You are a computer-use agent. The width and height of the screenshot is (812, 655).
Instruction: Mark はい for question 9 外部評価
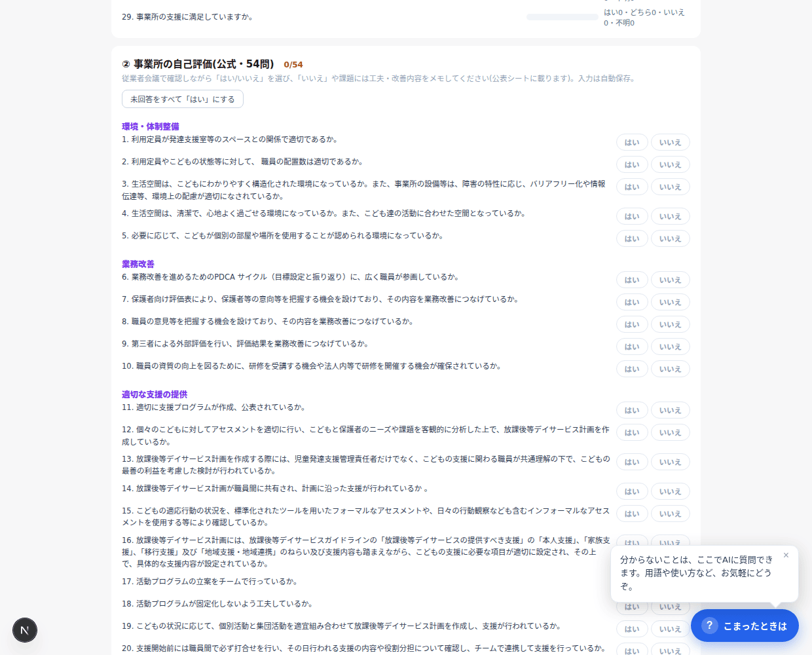tap(632, 346)
